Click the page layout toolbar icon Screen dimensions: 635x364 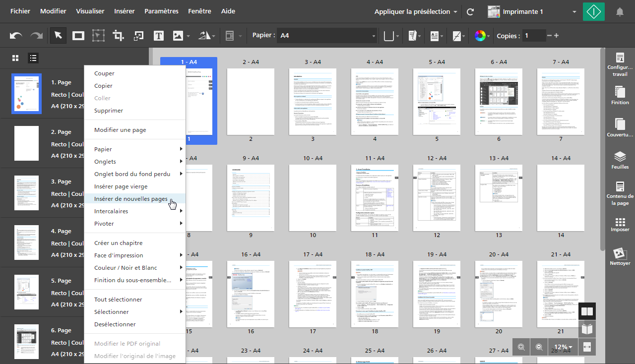point(230,36)
